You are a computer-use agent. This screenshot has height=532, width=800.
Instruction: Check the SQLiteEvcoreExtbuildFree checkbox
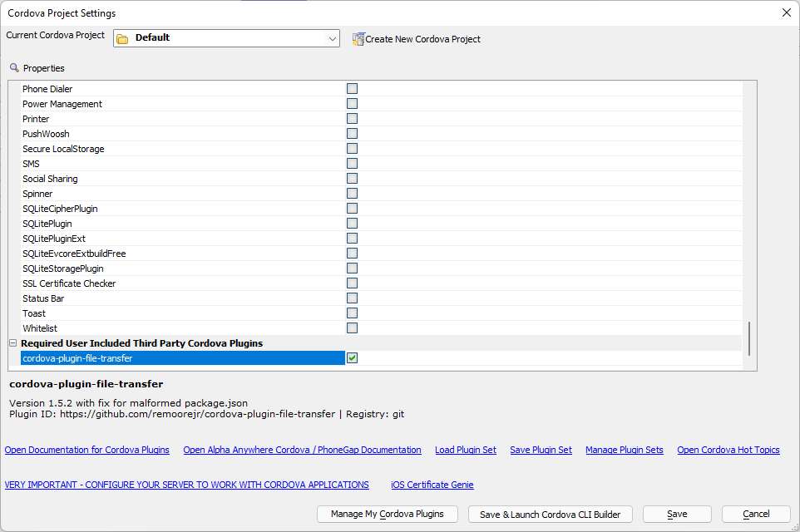click(352, 253)
